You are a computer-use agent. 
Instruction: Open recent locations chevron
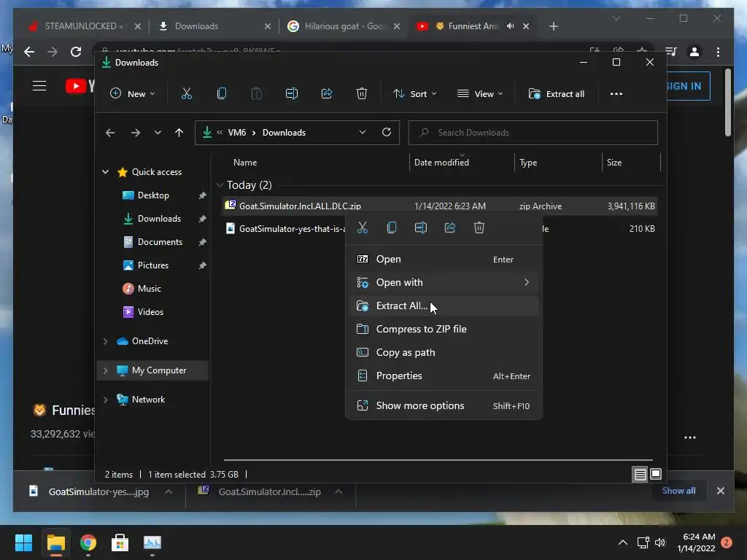pyautogui.click(x=158, y=133)
